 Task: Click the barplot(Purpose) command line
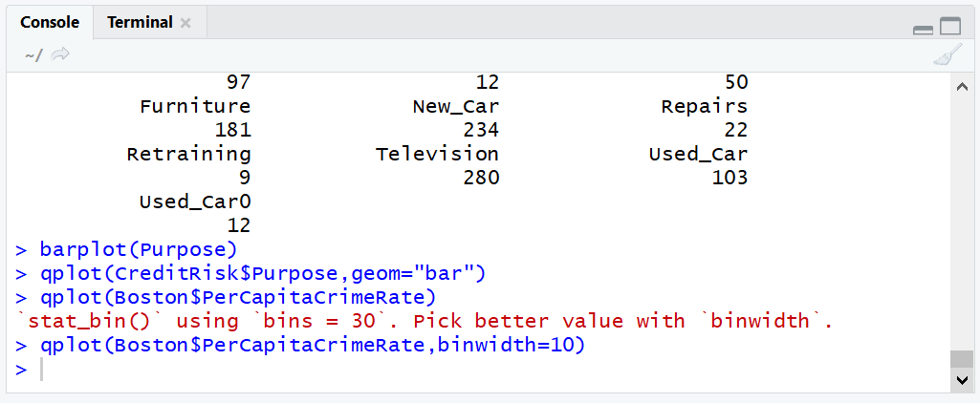139,249
